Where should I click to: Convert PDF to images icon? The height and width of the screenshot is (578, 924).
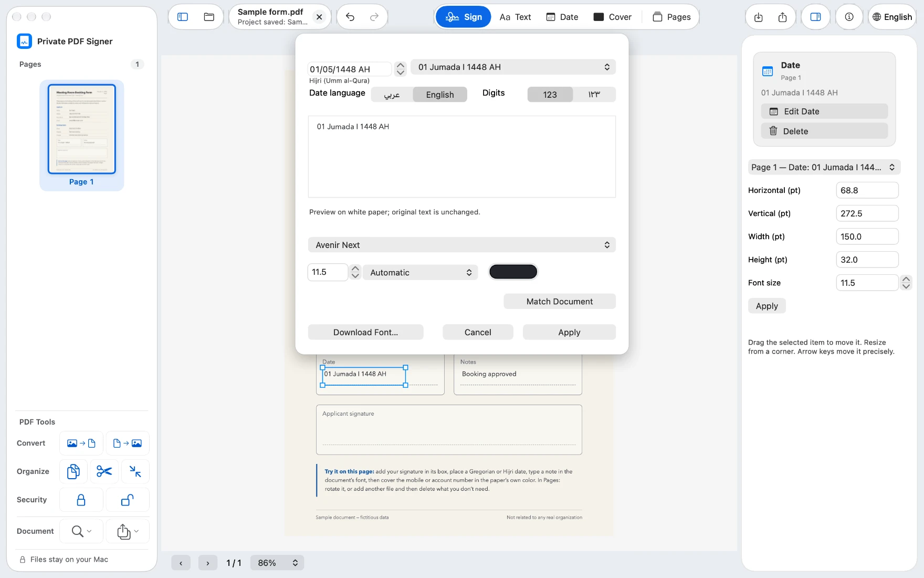[x=128, y=443]
